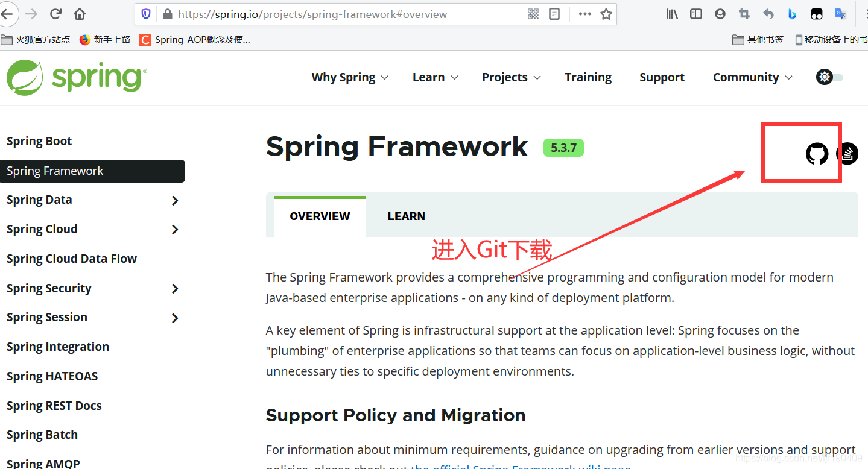The image size is (868, 469).
Task: Open Spring Batch in the sidebar
Action: coord(42,435)
